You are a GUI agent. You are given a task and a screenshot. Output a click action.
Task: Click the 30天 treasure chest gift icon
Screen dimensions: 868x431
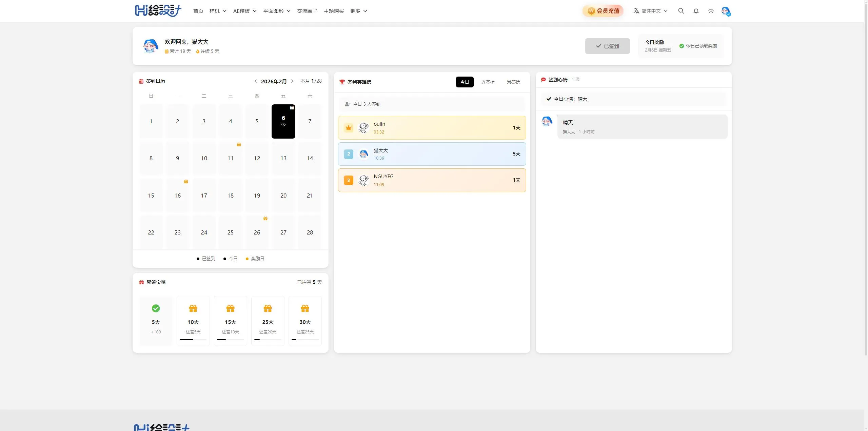tap(305, 308)
